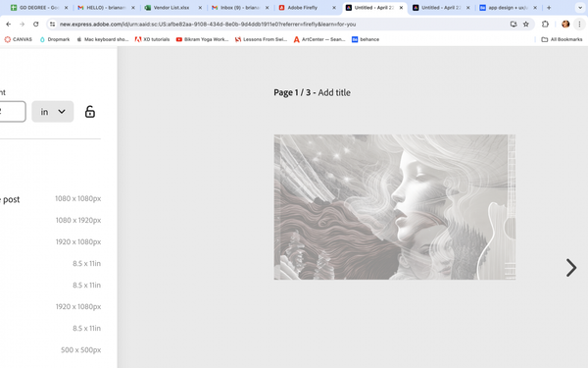The height and width of the screenshot is (368, 588).
Task: Close the Adobe Firefly tab
Action: pyautogui.click(x=334, y=8)
